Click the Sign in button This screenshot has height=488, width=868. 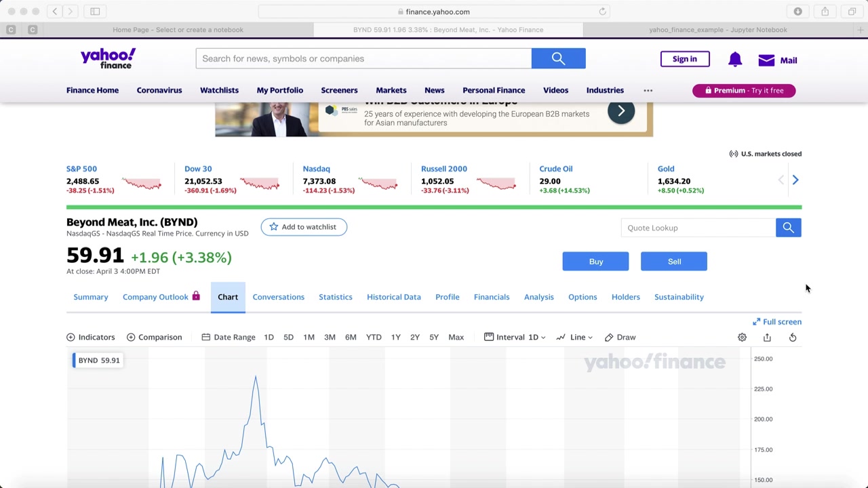685,59
